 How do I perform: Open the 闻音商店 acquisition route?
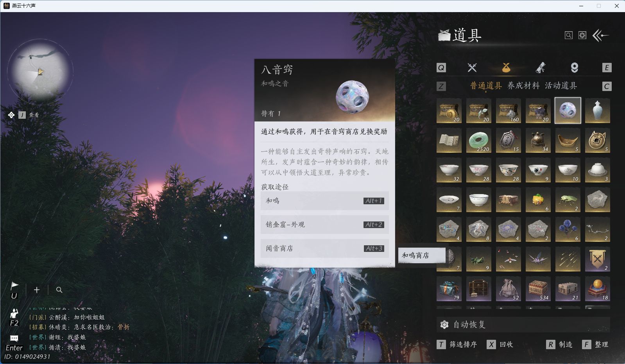324,248
